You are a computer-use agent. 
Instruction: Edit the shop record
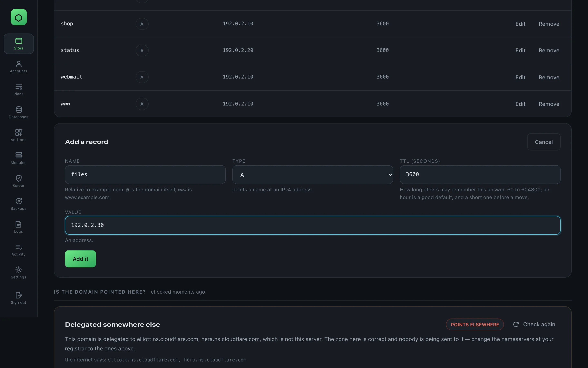click(x=520, y=24)
